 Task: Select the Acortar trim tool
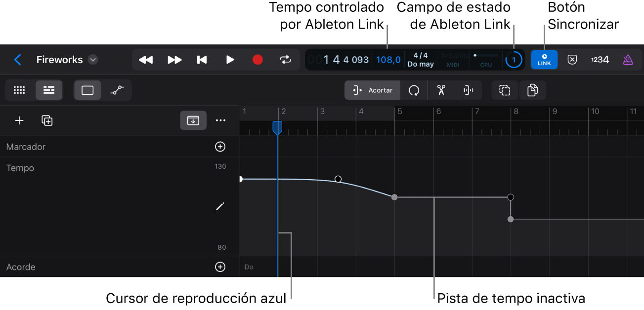[372, 90]
